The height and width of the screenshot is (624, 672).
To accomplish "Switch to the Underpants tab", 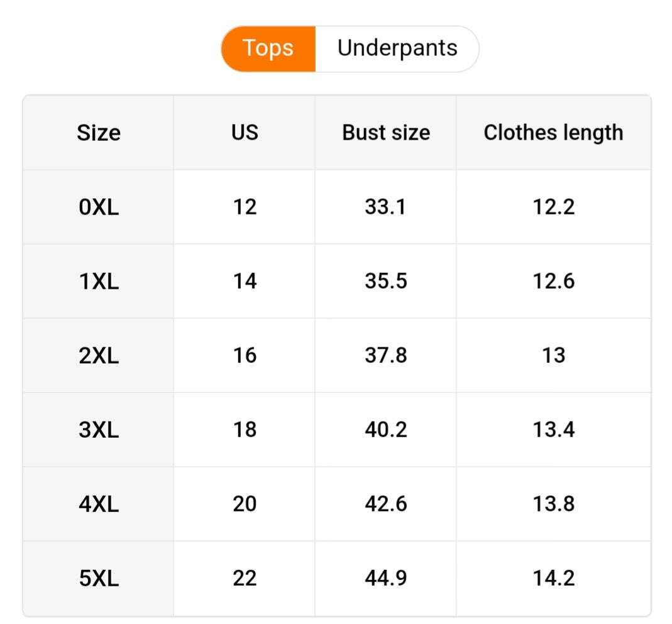I will point(397,48).
